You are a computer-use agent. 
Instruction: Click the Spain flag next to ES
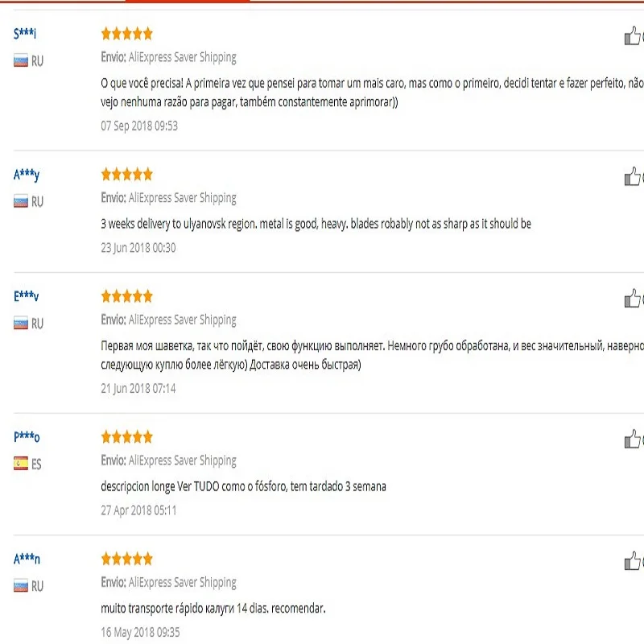pos(21,464)
